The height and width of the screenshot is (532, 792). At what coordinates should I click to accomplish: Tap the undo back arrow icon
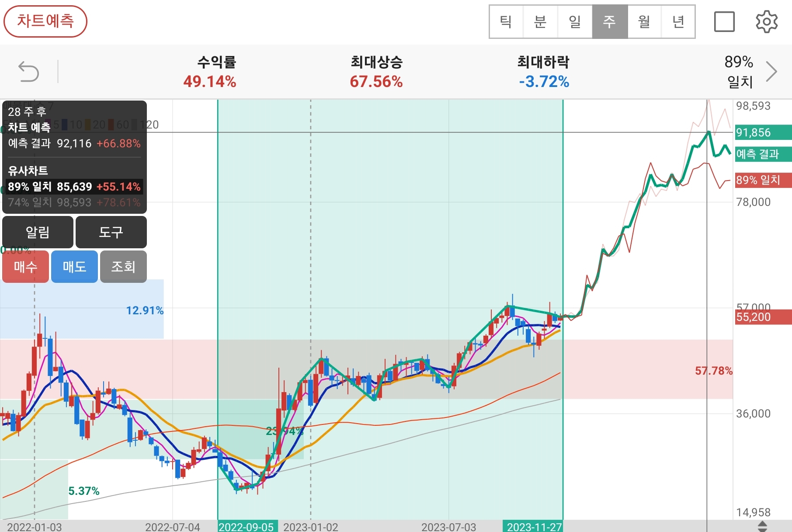pyautogui.click(x=29, y=72)
